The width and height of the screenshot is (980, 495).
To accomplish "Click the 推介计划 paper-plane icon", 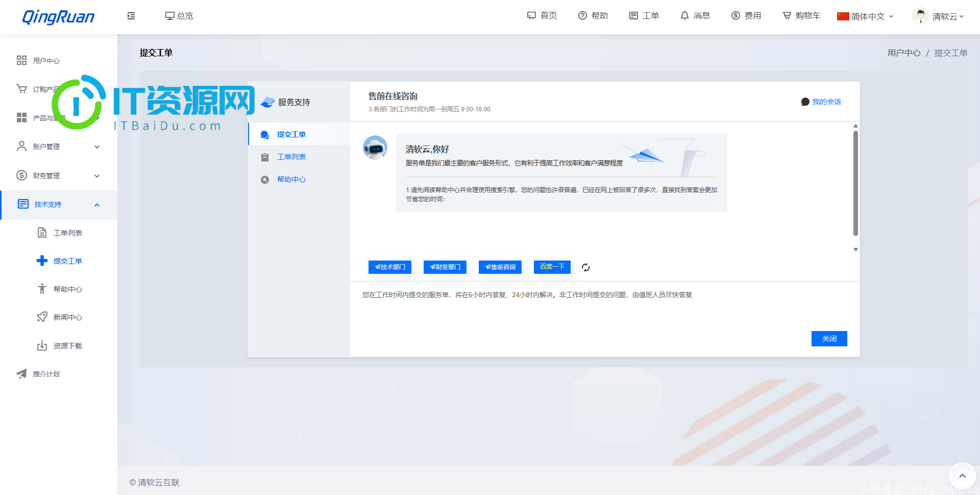I will (21, 373).
